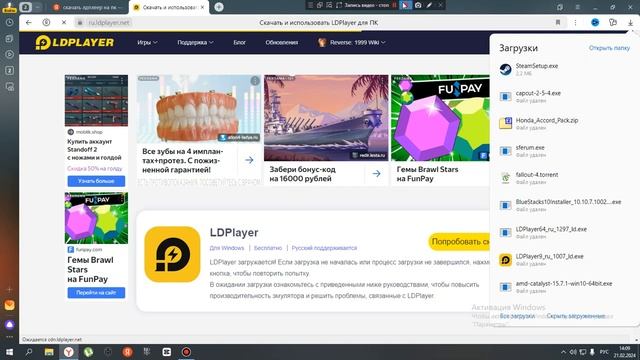Open Обновления in site navigation
Screen dimensions: 640x360
click(x=282, y=42)
